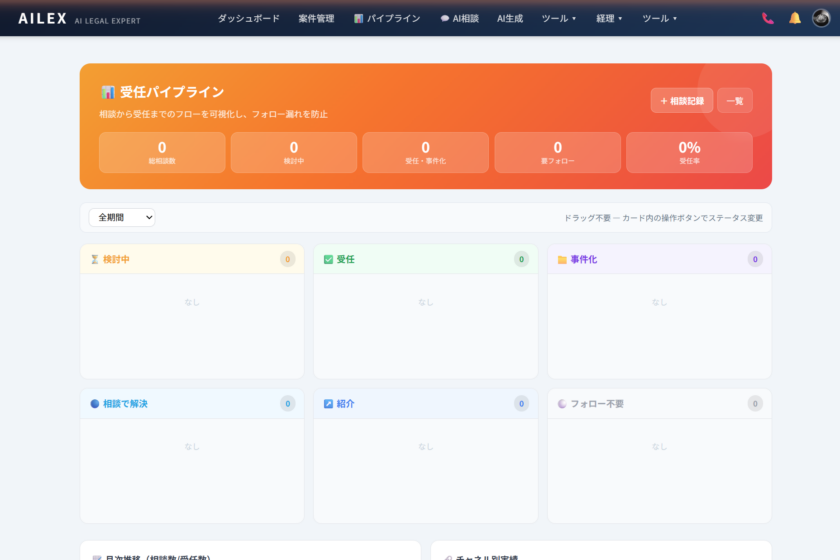The image size is (840, 560).
Task: Select the 要フォロー stat card
Action: tap(557, 152)
